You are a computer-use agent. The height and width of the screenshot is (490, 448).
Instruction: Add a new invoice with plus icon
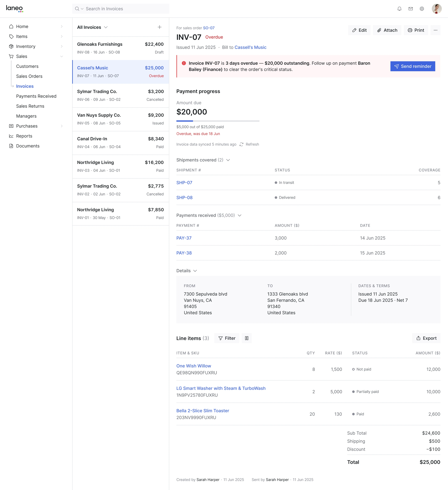(159, 27)
